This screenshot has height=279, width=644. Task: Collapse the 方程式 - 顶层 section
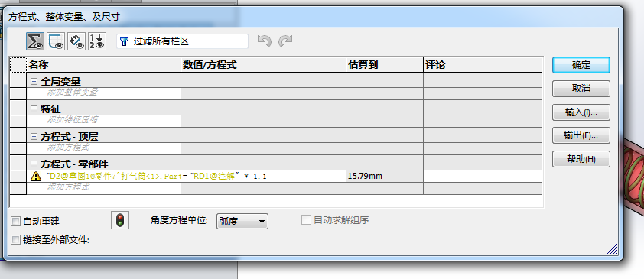click(x=34, y=137)
